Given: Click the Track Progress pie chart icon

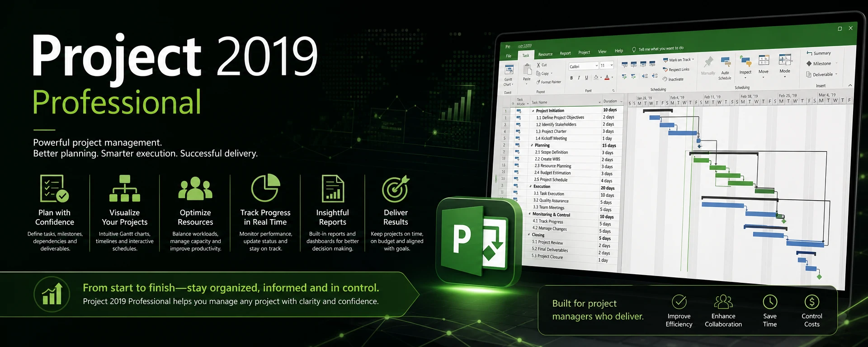Looking at the screenshot, I should tap(266, 188).
